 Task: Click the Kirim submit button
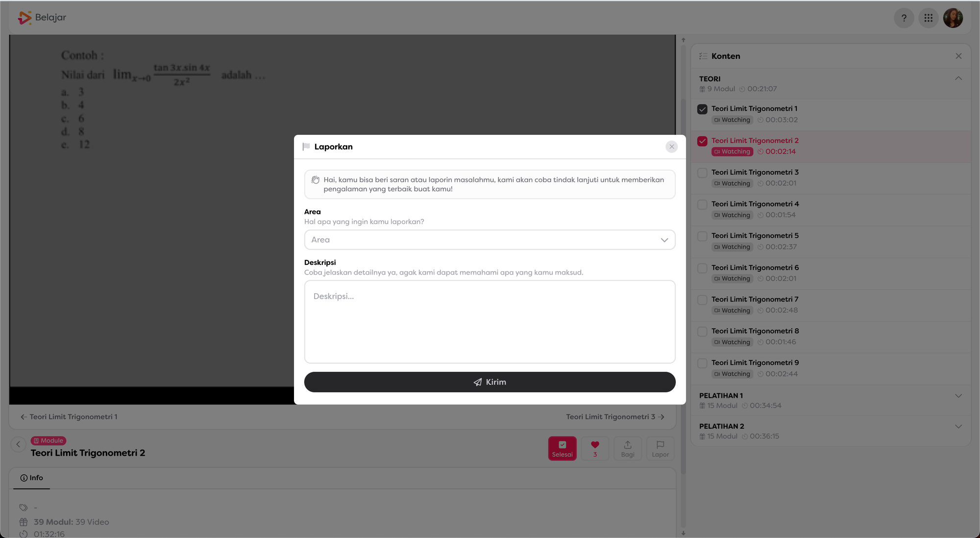[x=490, y=382]
